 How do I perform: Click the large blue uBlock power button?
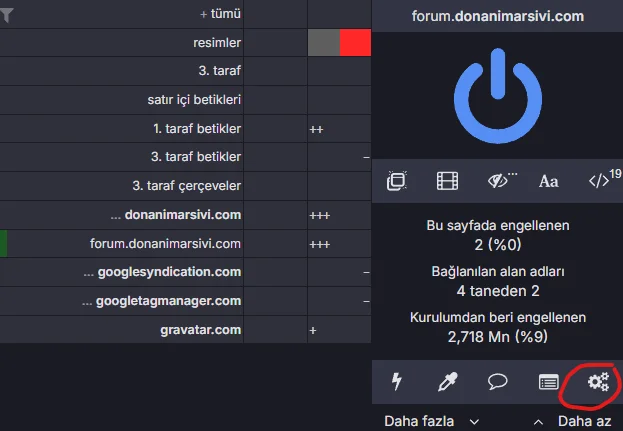point(498,96)
